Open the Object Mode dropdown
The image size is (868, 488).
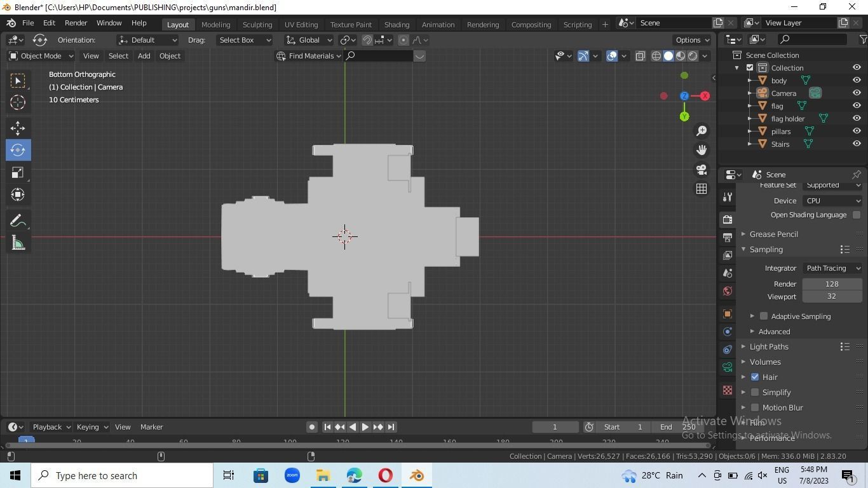tap(41, 56)
